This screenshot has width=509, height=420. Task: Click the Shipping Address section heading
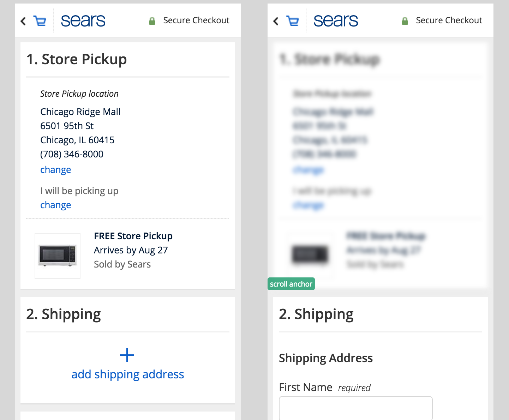pos(326,358)
